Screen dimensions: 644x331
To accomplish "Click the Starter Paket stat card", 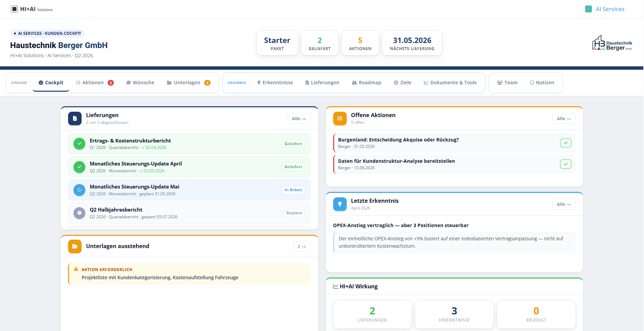I will coord(277,43).
